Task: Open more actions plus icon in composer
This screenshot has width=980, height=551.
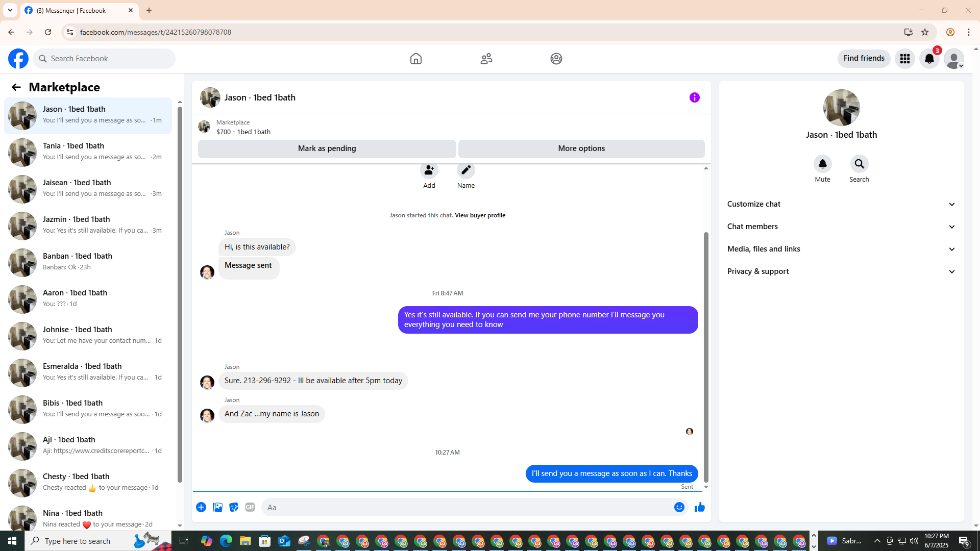Action: click(x=201, y=507)
